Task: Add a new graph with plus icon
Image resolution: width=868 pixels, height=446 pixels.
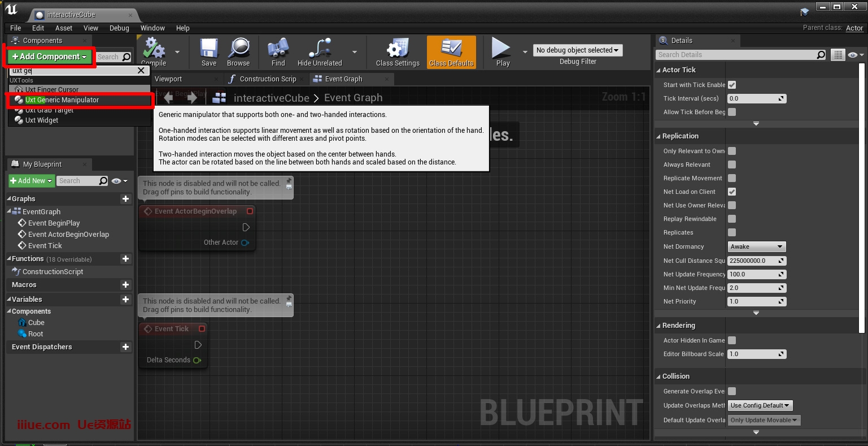Action: [125, 199]
